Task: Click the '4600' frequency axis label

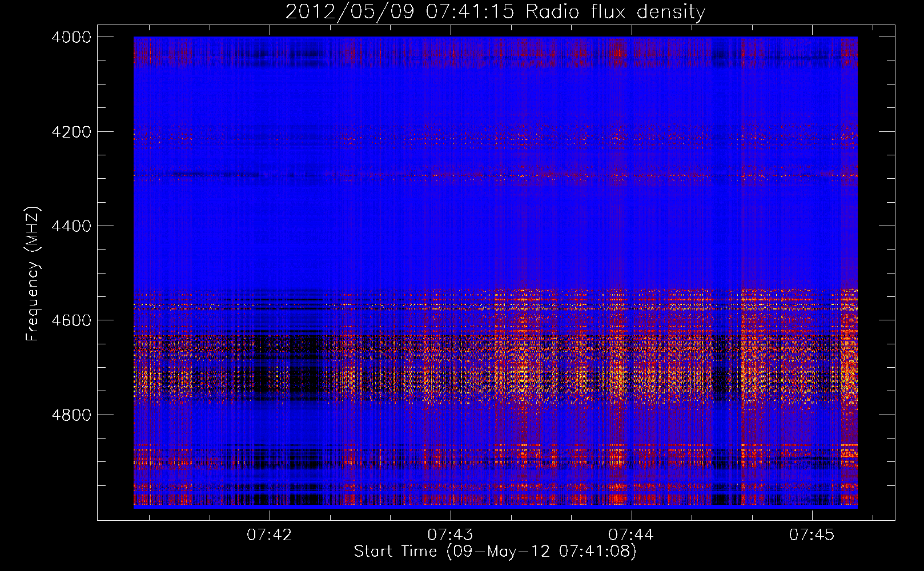Action: tap(71, 320)
